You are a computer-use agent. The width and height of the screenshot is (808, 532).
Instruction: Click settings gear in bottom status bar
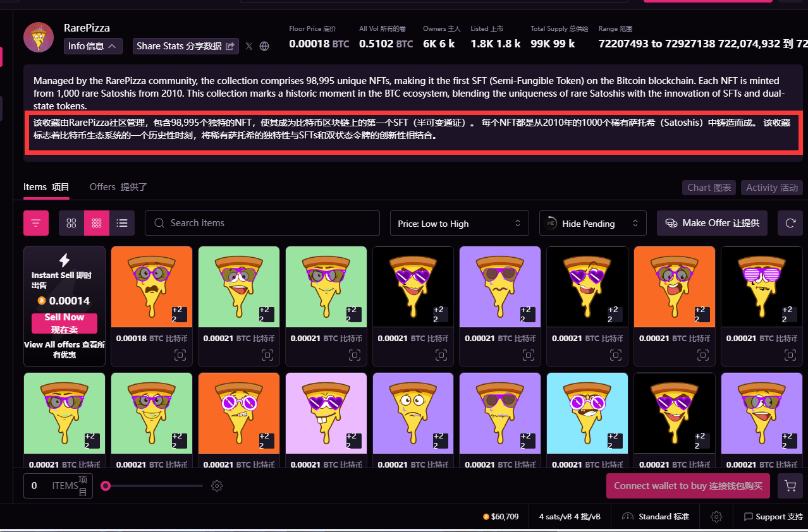point(716,517)
